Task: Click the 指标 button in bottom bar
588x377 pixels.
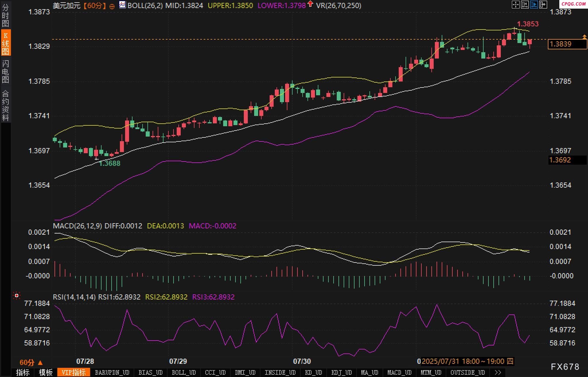Action: click(x=23, y=372)
